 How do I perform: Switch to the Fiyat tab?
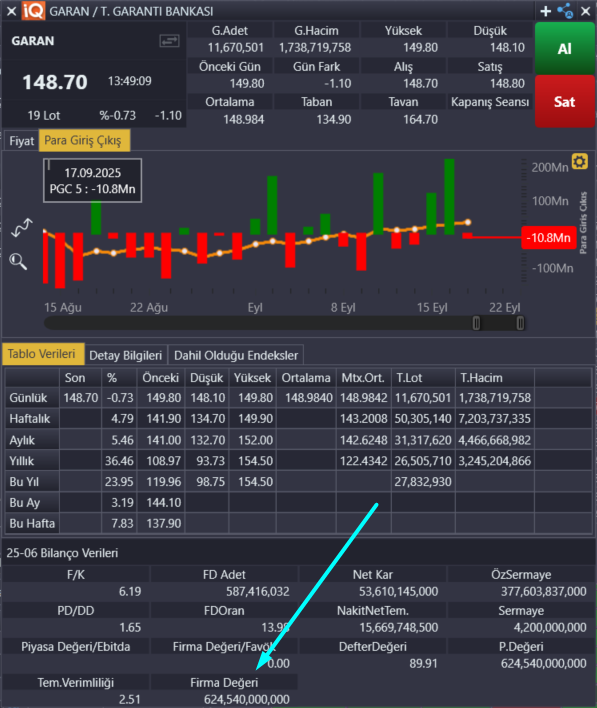click(21, 141)
